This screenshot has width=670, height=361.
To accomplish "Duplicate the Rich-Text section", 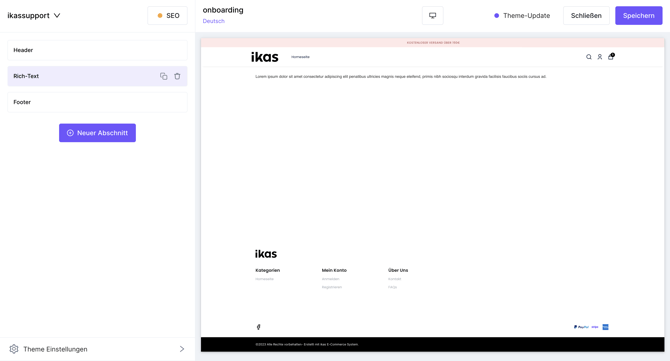I will [164, 76].
